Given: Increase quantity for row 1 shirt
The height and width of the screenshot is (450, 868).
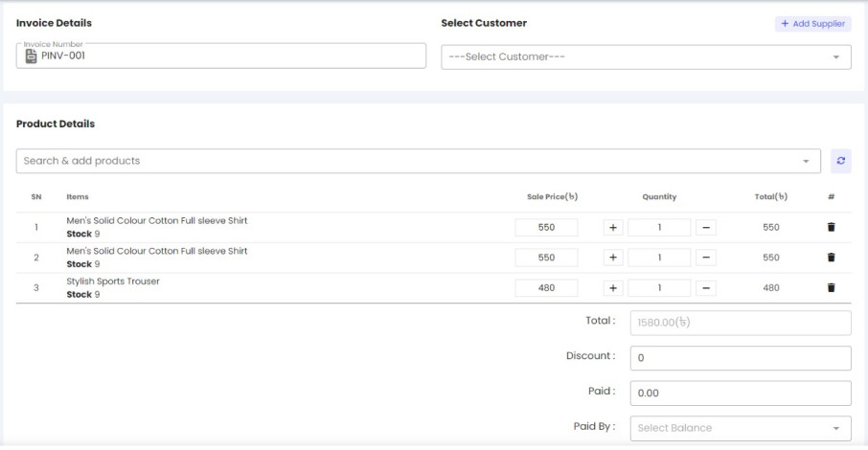Looking at the screenshot, I should click(x=613, y=228).
